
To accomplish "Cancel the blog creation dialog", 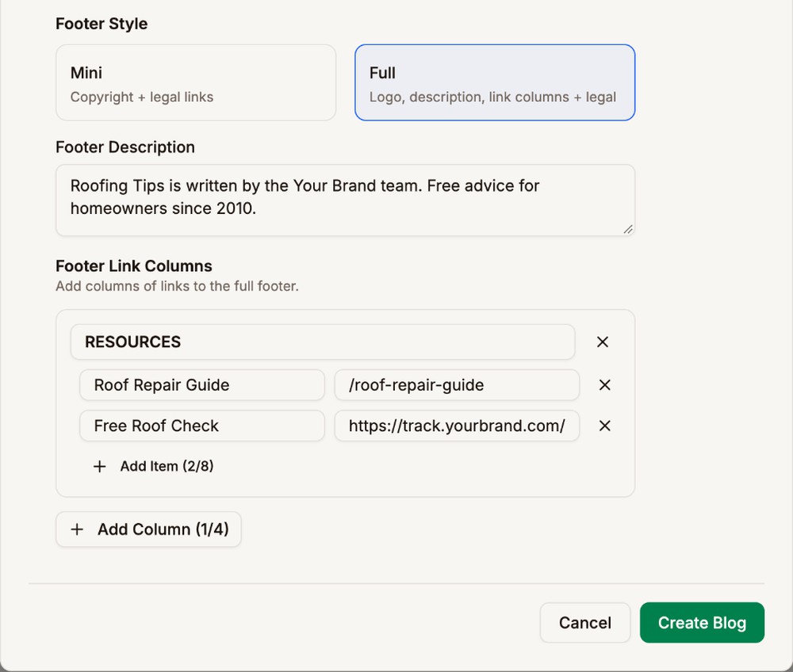I will 585,623.
